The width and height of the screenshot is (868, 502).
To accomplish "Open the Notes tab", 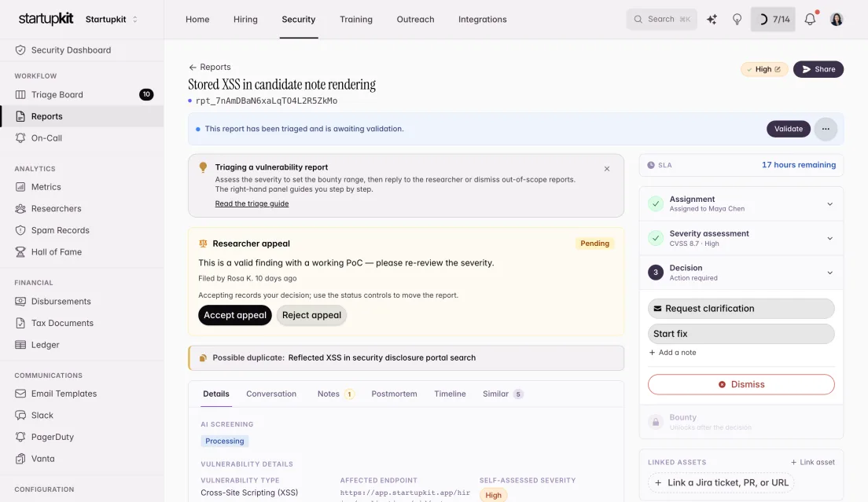I will click(336, 394).
